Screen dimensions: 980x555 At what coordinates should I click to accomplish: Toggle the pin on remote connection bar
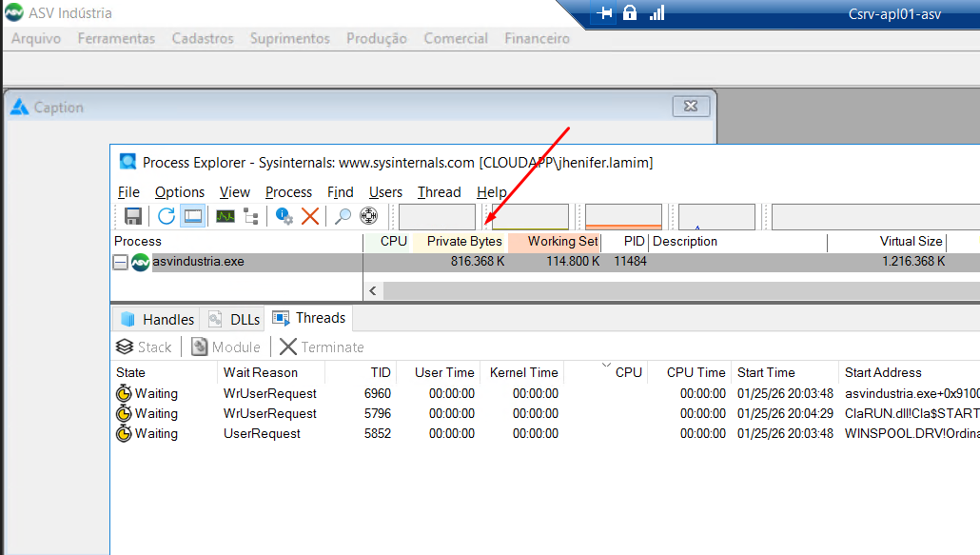click(x=604, y=13)
